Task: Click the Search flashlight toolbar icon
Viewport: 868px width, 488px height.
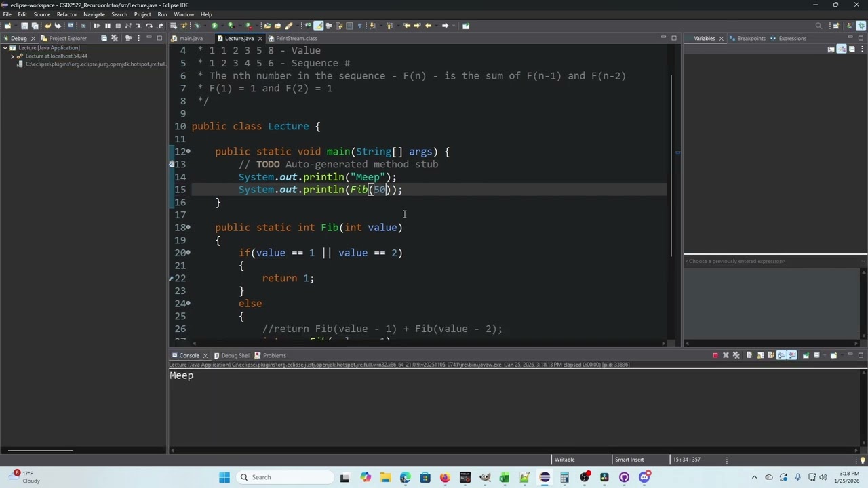Action: click(x=288, y=26)
